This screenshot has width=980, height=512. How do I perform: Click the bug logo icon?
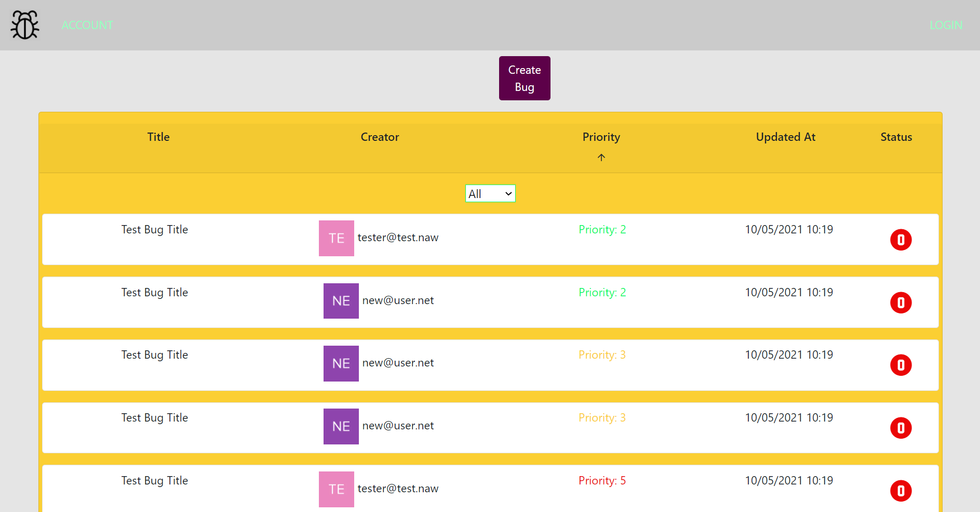coord(25,25)
